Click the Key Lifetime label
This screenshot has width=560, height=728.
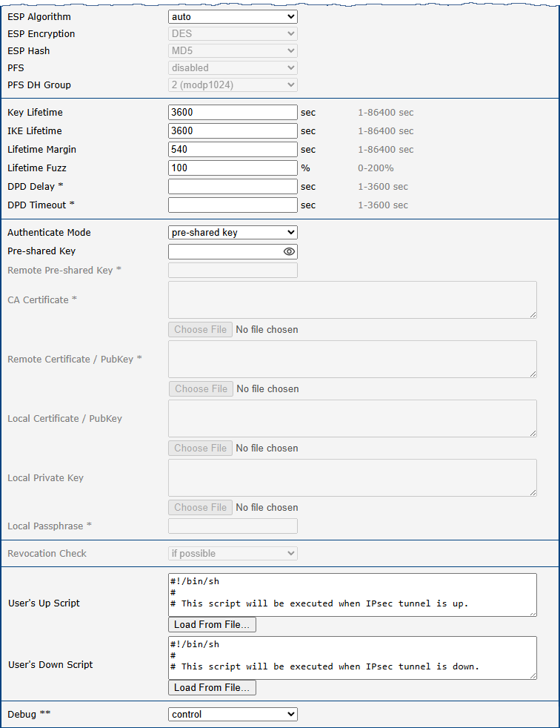pyautogui.click(x=35, y=113)
